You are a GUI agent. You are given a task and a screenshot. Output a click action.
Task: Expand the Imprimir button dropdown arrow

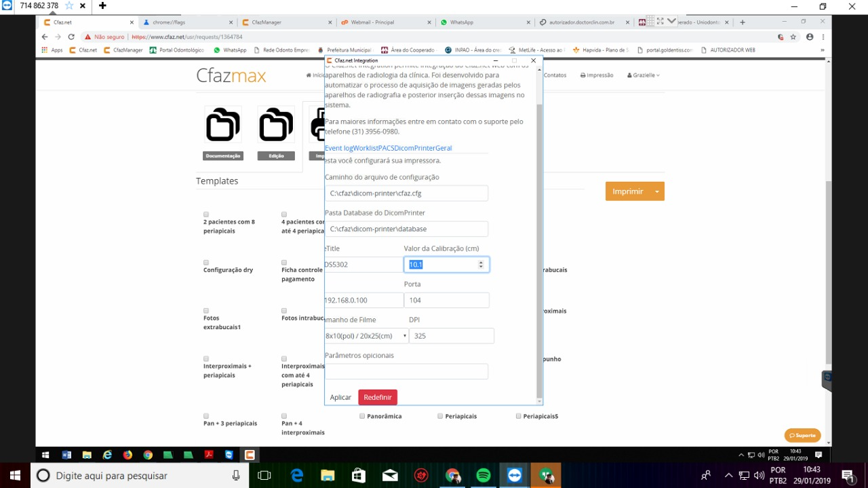click(657, 191)
